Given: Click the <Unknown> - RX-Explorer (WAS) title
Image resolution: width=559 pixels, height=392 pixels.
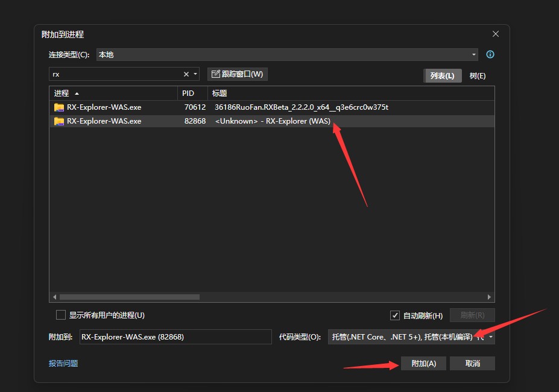Looking at the screenshot, I should 273,121.
